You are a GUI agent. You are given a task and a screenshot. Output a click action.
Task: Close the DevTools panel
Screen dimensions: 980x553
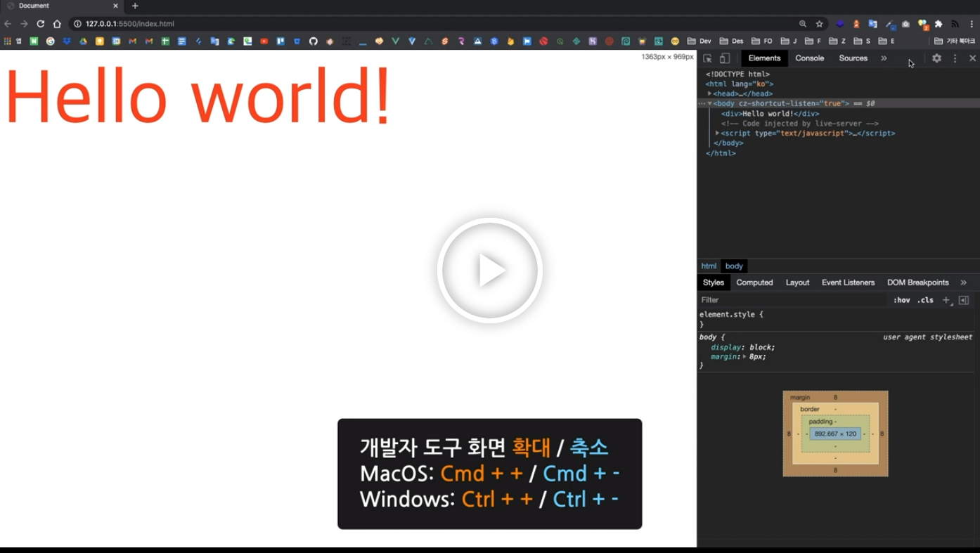[x=973, y=58]
